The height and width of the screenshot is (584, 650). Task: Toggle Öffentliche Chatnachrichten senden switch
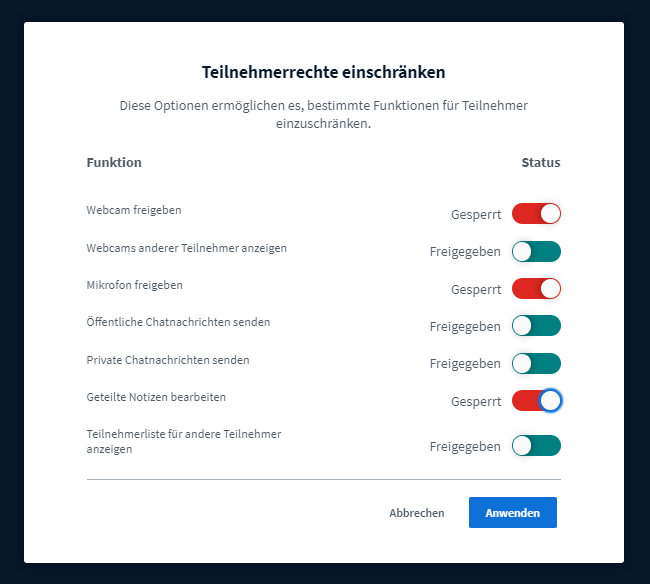pyautogui.click(x=536, y=326)
